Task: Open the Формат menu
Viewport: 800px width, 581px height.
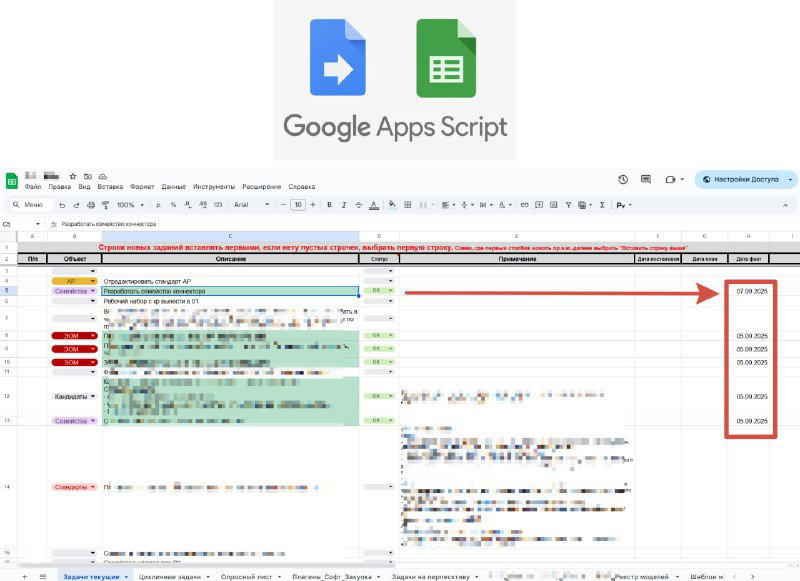Action: pyautogui.click(x=142, y=187)
